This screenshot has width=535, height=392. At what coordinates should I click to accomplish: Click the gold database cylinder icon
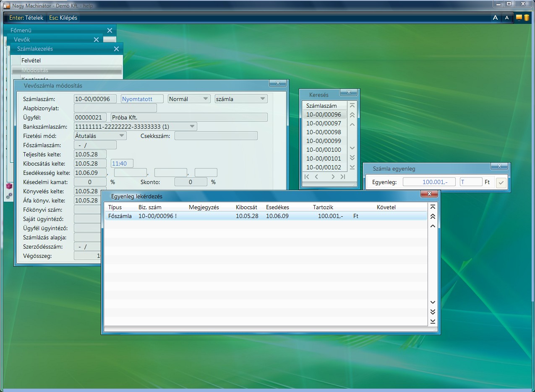pos(526,18)
